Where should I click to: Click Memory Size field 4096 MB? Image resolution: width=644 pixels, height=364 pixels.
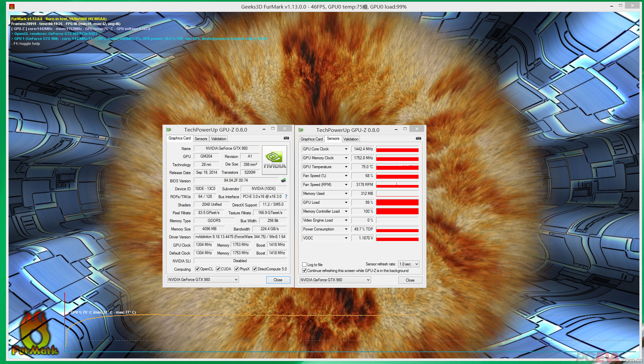[x=209, y=229]
